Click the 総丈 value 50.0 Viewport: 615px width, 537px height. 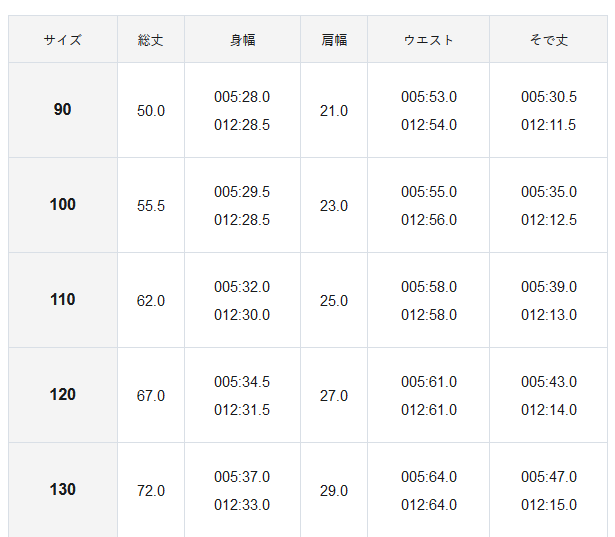pos(151,111)
